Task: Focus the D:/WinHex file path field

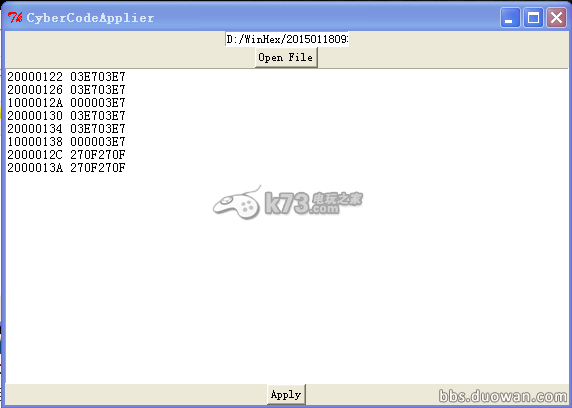Action: (x=287, y=39)
